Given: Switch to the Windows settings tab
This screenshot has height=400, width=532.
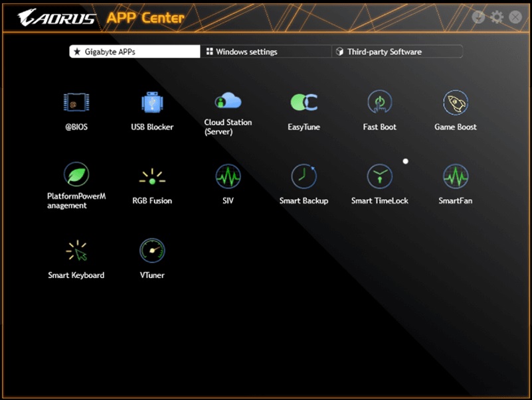Looking at the screenshot, I should [x=266, y=52].
